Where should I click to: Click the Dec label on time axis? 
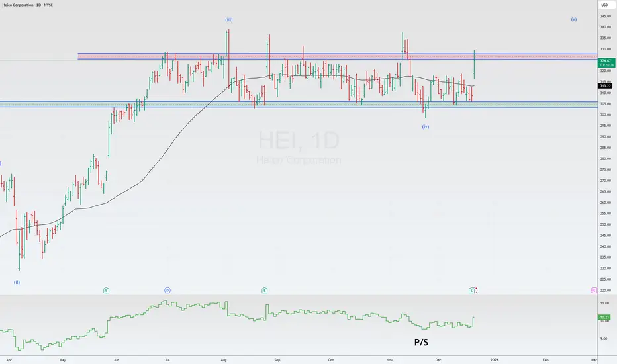point(438,360)
